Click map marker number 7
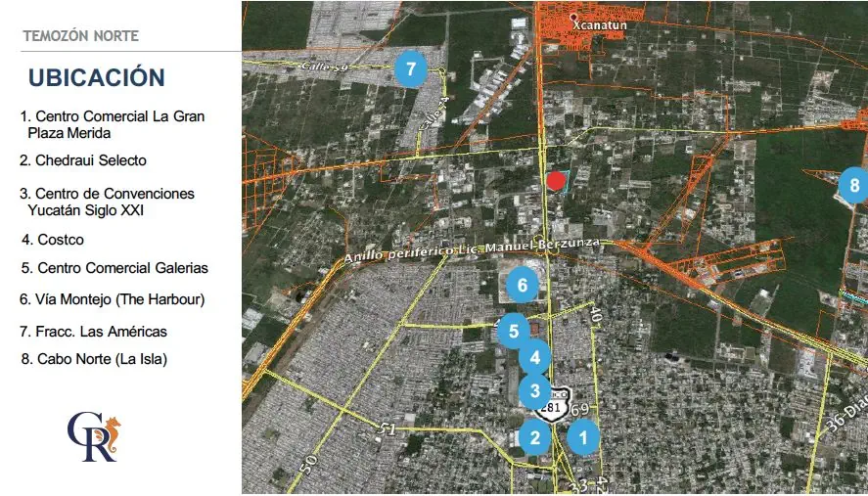Screen dimensions: 868x496 pyautogui.click(x=411, y=69)
